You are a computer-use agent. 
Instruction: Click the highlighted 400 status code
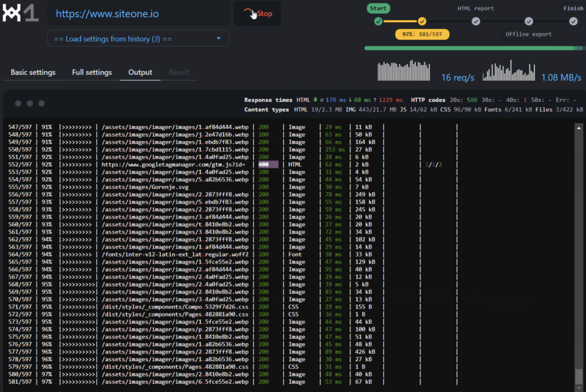[268, 164]
